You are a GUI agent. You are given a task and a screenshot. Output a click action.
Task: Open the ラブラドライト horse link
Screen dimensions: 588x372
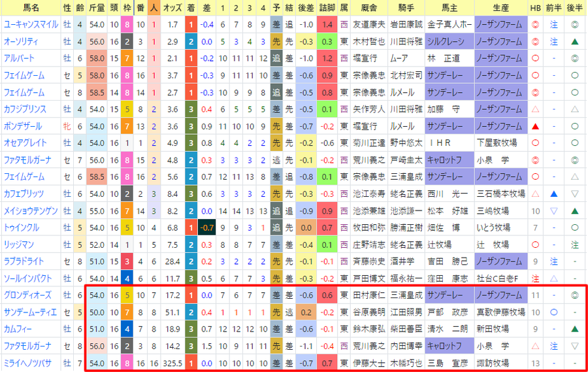click(24, 262)
